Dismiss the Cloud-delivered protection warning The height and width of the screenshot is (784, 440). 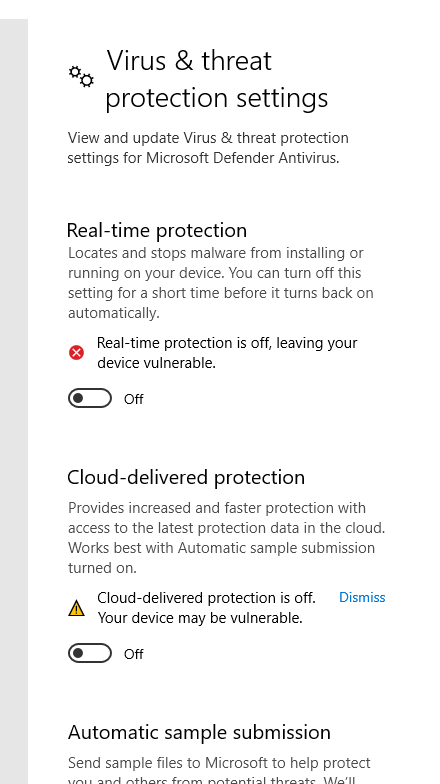click(362, 598)
